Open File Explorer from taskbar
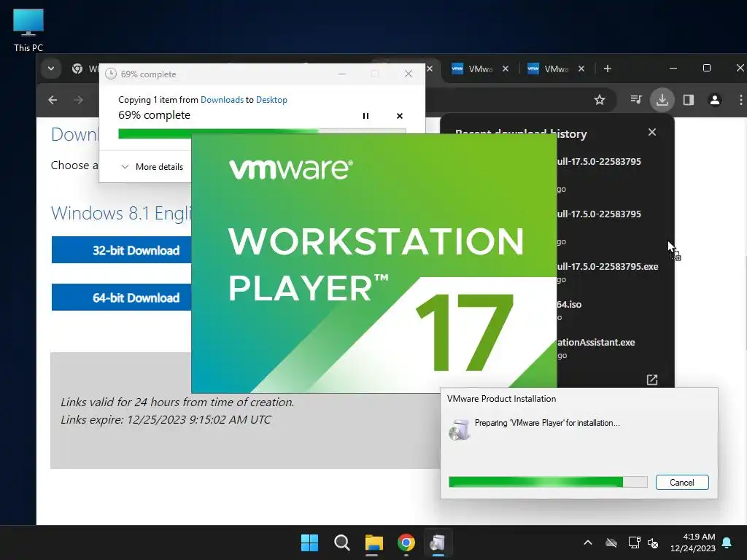This screenshot has width=747, height=560. tap(374, 542)
